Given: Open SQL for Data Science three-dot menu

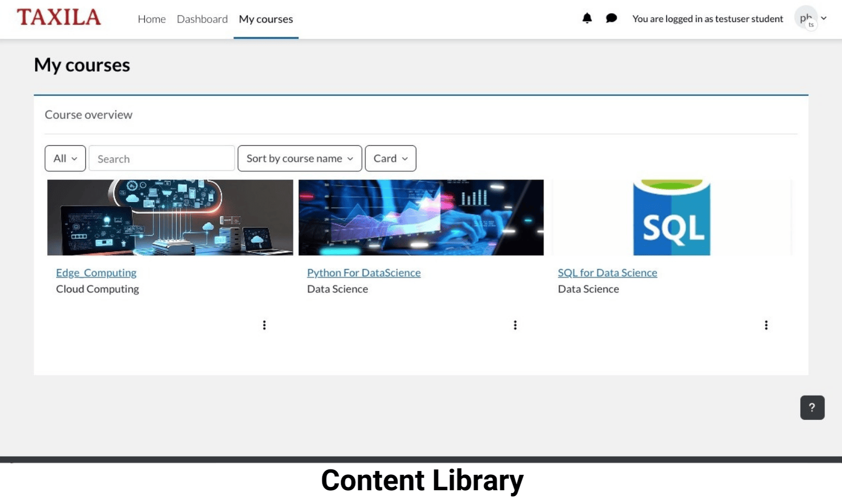Looking at the screenshot, I should pyautogui.click(x=766, y=325).
